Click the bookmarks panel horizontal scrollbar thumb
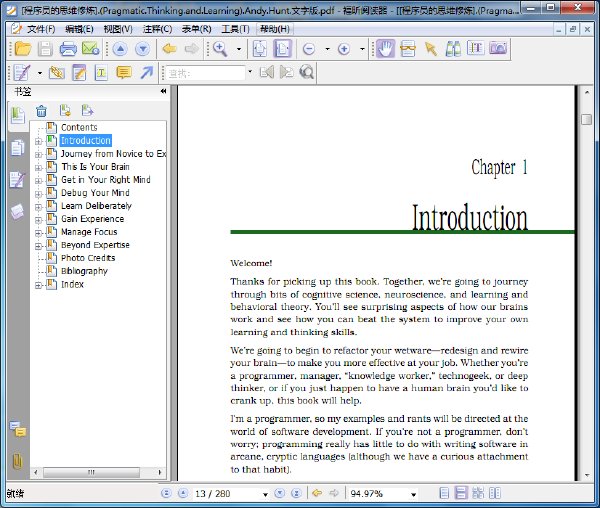The height and width of the screenshot is (508, 600). pyautogui.click(x=91, y=472)
